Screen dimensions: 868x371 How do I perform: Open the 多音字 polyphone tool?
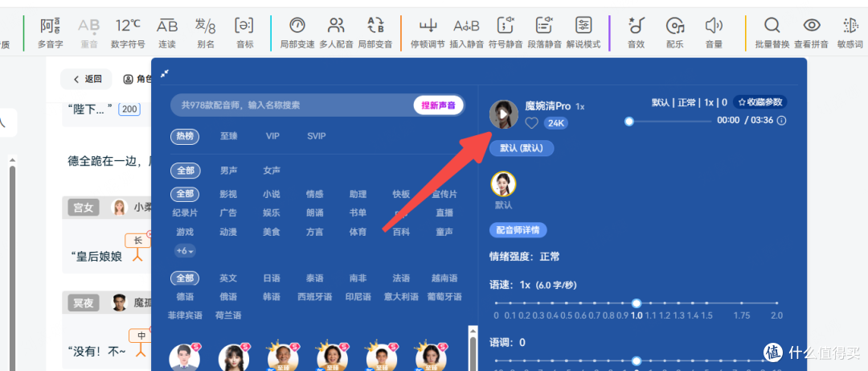click(x=50, y=33)
